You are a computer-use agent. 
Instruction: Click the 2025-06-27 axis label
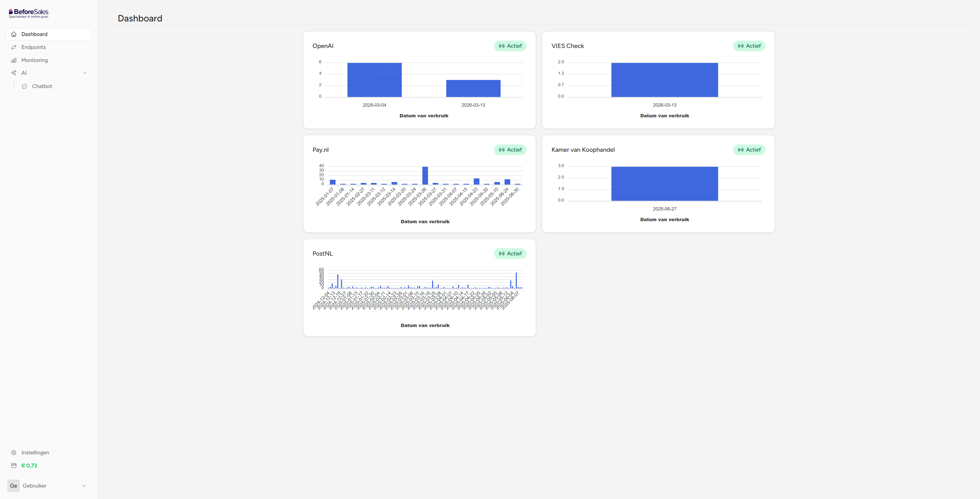[x=665, y=209]
